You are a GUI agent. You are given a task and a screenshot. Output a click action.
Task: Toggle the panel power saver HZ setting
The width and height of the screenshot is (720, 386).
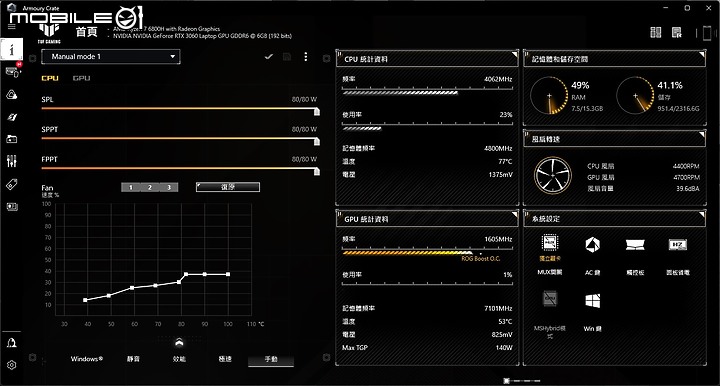coord(678,245)
